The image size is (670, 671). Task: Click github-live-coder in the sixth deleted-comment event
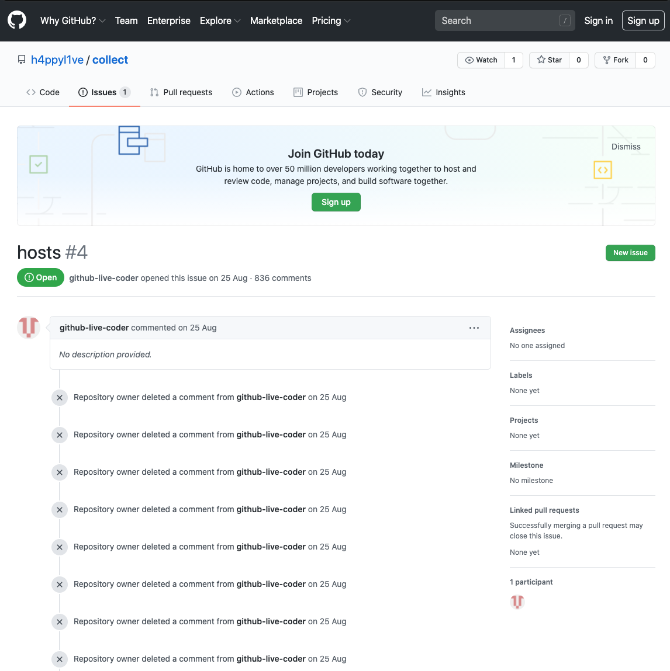(271, 584)
